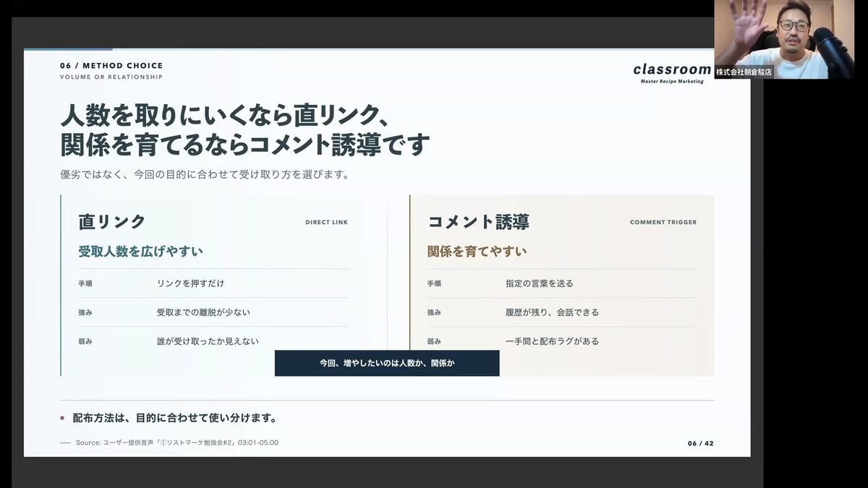868x488 pixels.
Task: Click the summary line 配布方法は、目的に合わせて使い分けます。
Action: [x=175, y=418]
